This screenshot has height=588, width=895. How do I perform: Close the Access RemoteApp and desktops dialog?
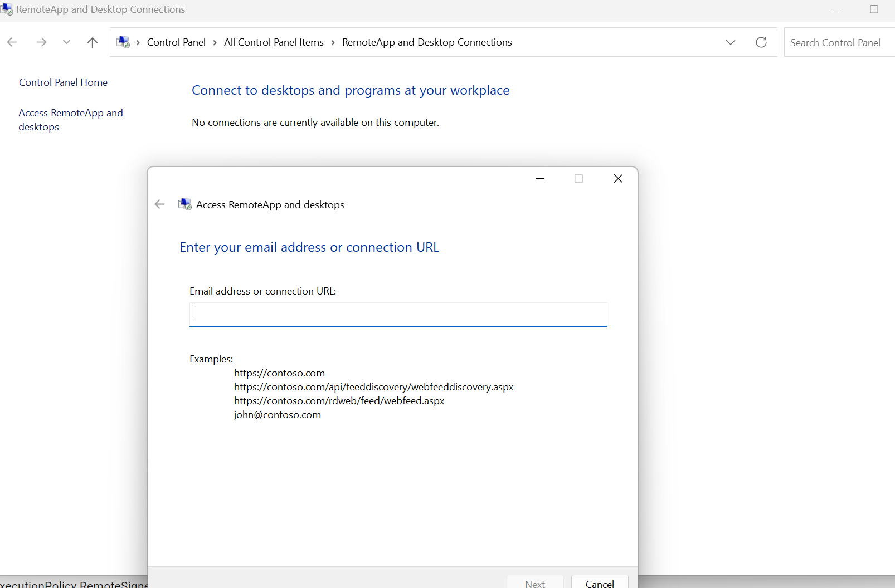pyautogui.click(x=618, y=178)
